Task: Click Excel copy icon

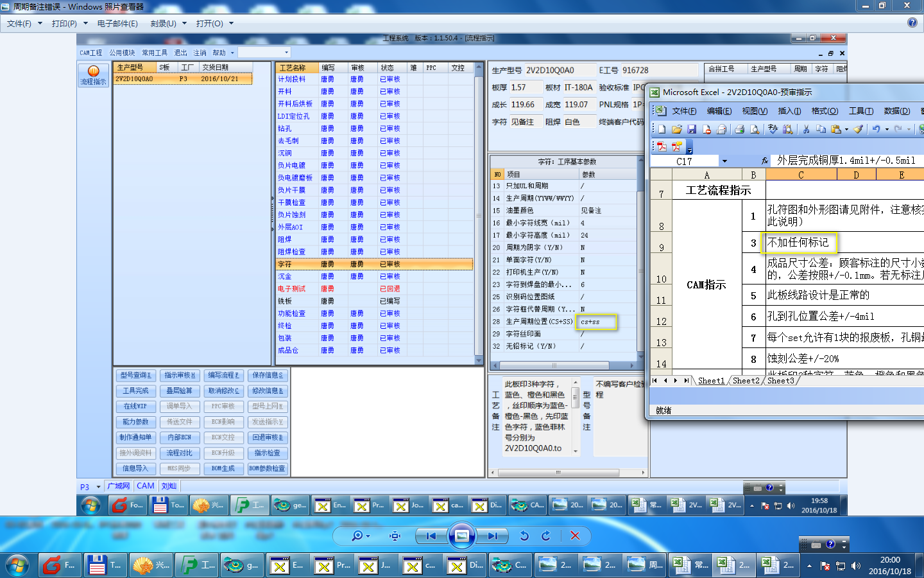Action: click(821, 129)
